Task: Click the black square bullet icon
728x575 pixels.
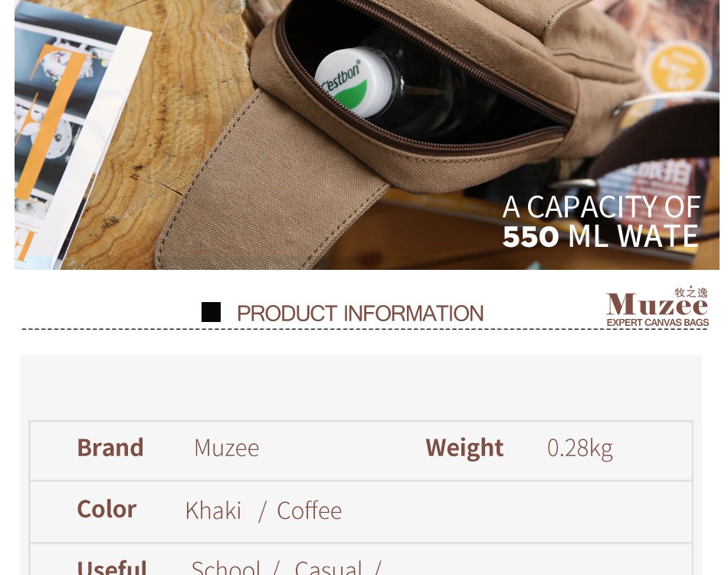Action: 211,312
